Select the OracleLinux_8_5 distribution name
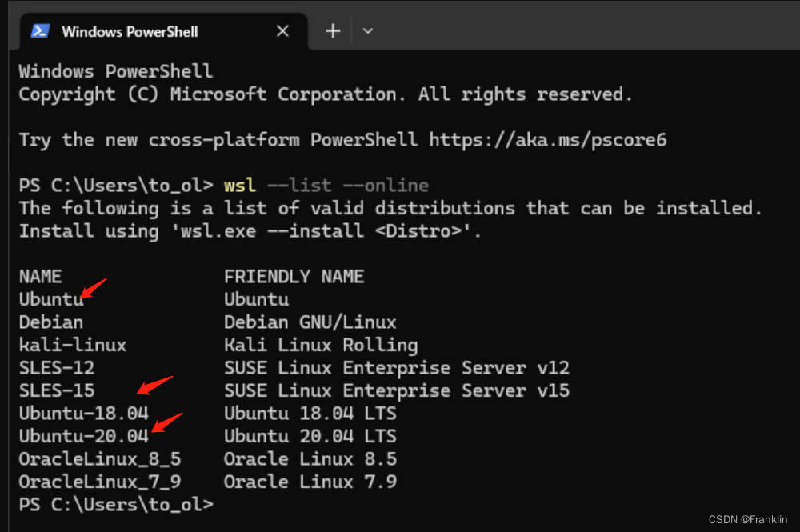This screenshot has width=800, height=532. point(98,458)
